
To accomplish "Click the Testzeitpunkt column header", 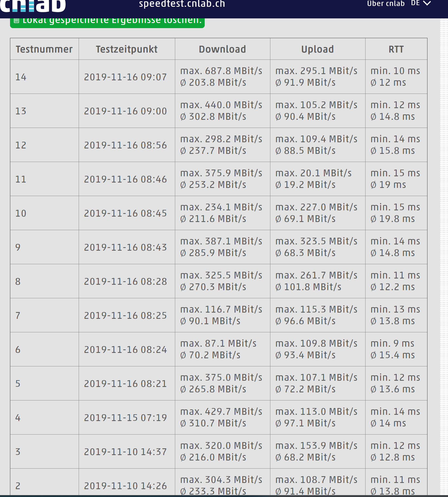I will click(127, 49).
